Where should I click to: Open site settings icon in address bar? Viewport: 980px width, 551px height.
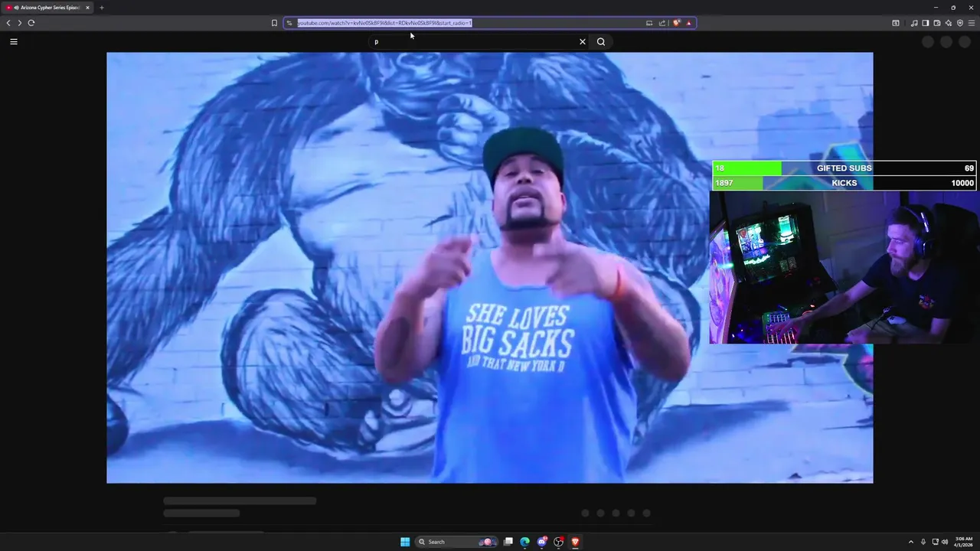[289, 23]
